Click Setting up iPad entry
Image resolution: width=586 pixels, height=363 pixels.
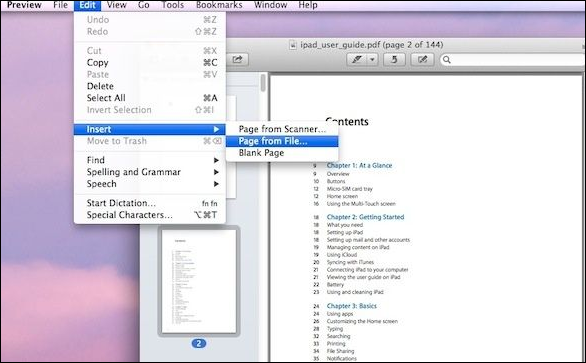pos(345,233)
